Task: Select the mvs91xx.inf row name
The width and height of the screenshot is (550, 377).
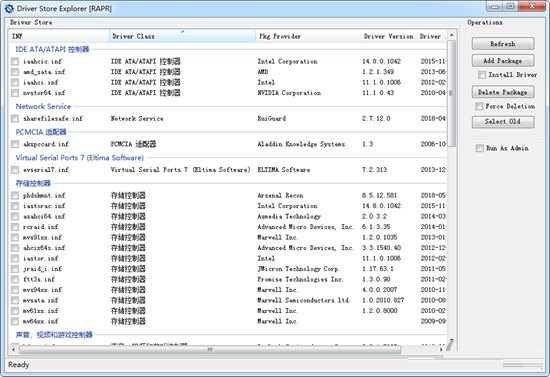Action: [42, 237]
